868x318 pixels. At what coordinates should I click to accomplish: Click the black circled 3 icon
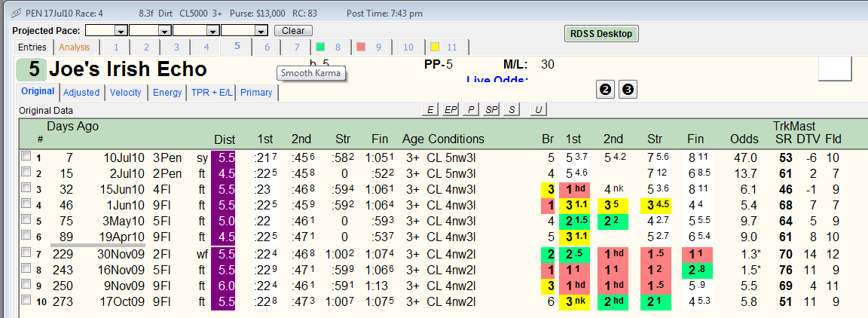[627, 89]
